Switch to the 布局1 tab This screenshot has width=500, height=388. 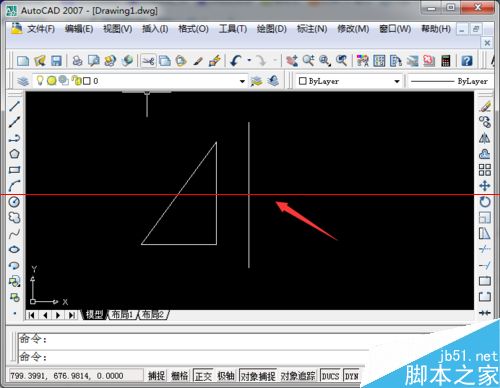pos(122,314)
